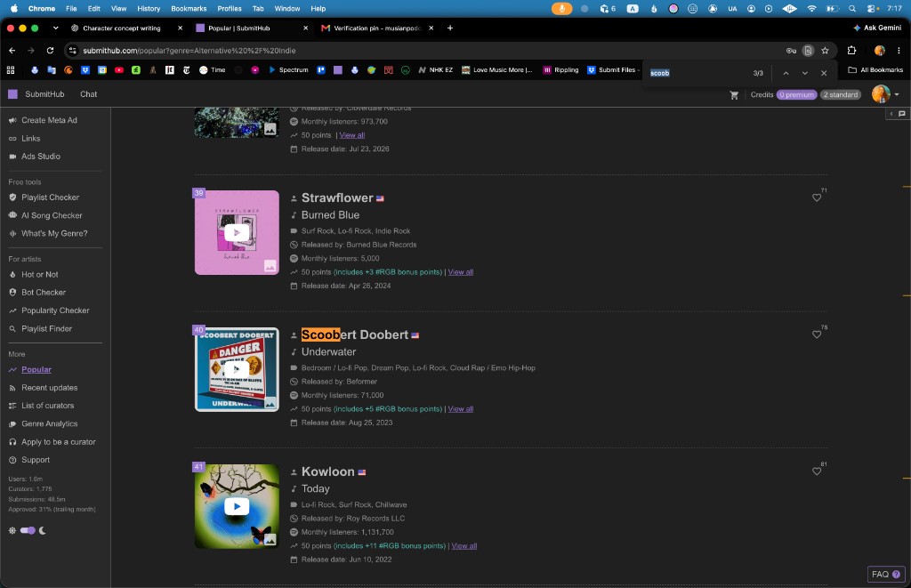
Task: Play the Strawflower Burned Blue track
Action: tap(237, 232)
